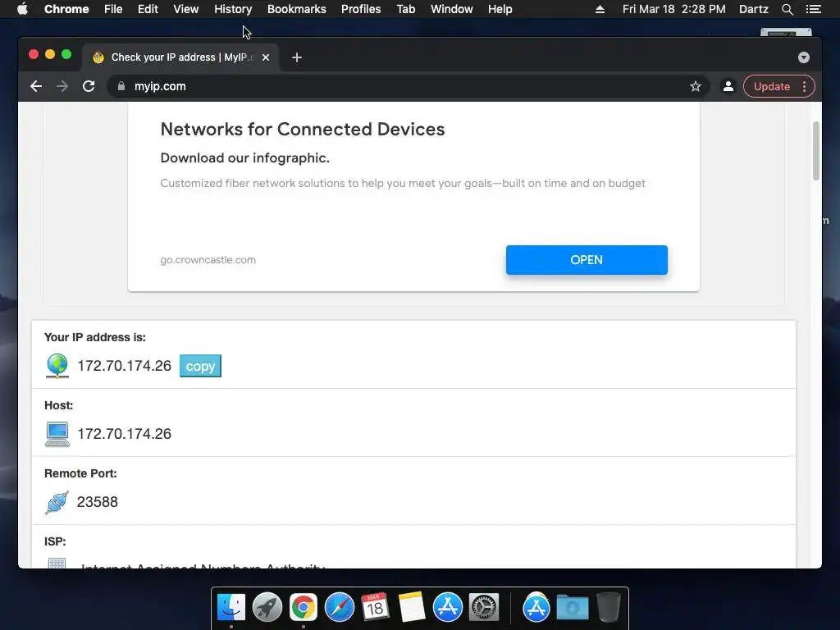Click the plug icon under Remote Port

57,502
